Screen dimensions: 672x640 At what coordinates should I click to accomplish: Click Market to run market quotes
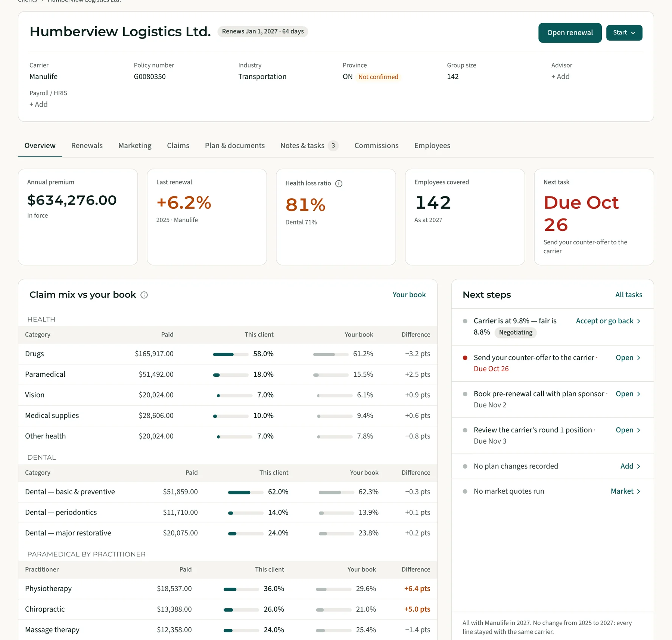(625, 491)
